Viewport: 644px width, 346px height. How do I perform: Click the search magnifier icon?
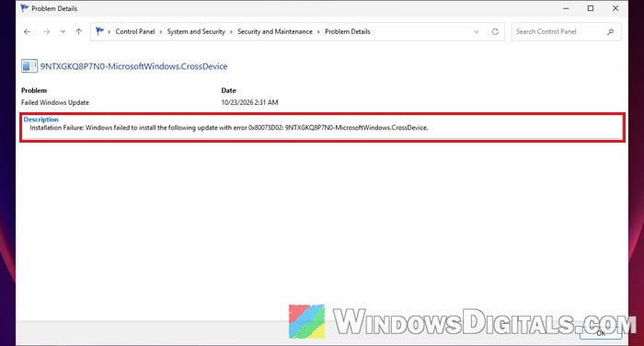coord(610,31)
